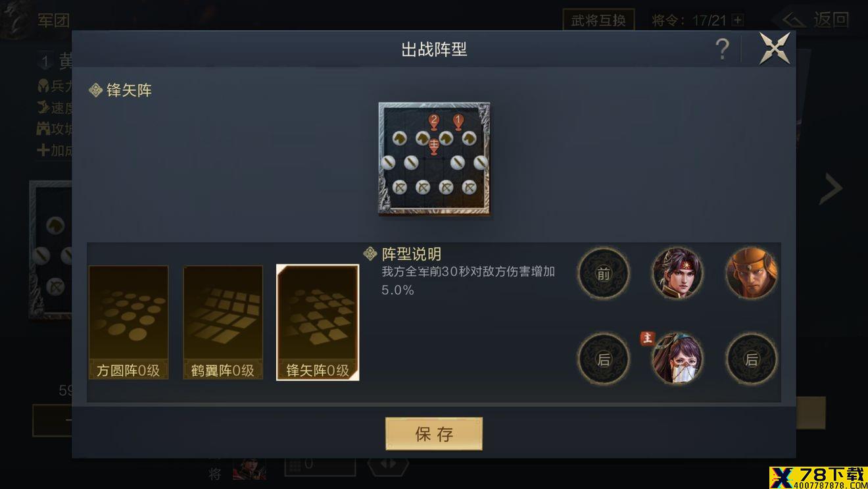This screenshot has height=489, width=868.
Task: Click the 主 commander marker on grid
Action: (433, 147)
